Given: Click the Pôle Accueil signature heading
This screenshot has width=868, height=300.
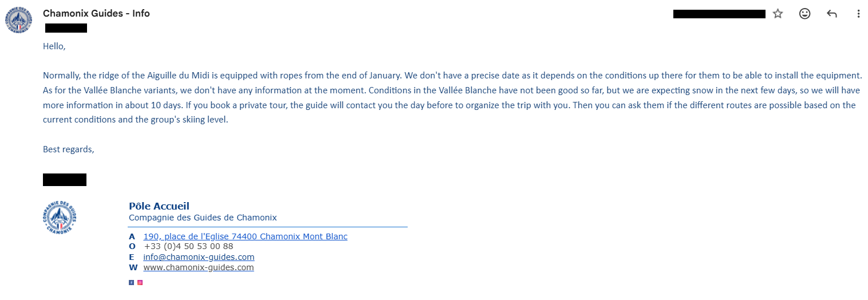Looking at the screenshot, I should pos(159,206).
